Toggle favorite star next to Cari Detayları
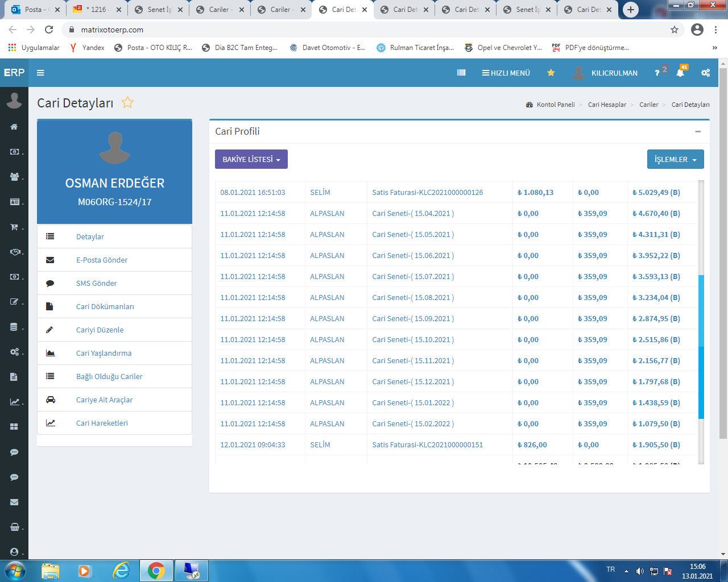Screen dimensions: 728x582 point(127,103)
